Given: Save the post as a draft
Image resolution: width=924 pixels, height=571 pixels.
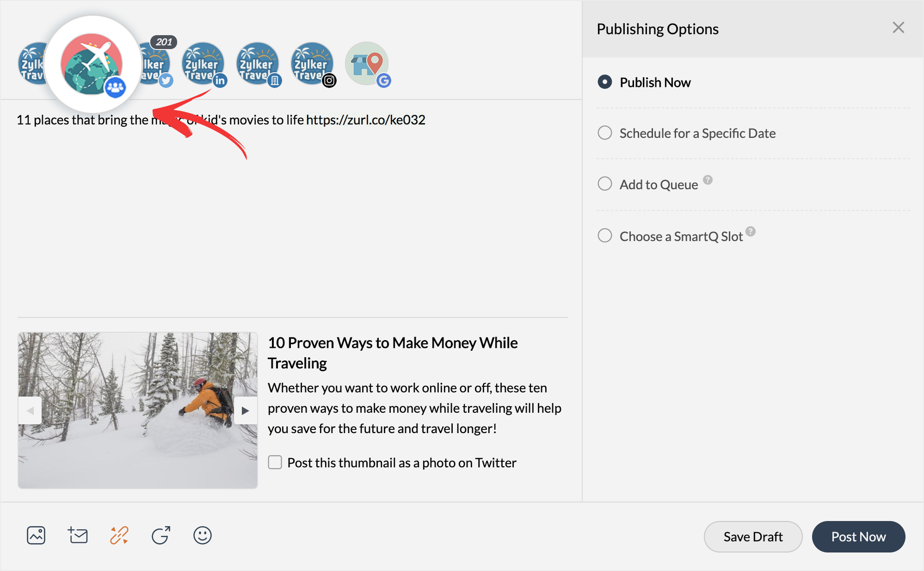Looking at the screenshot, I should pos(753,537).
